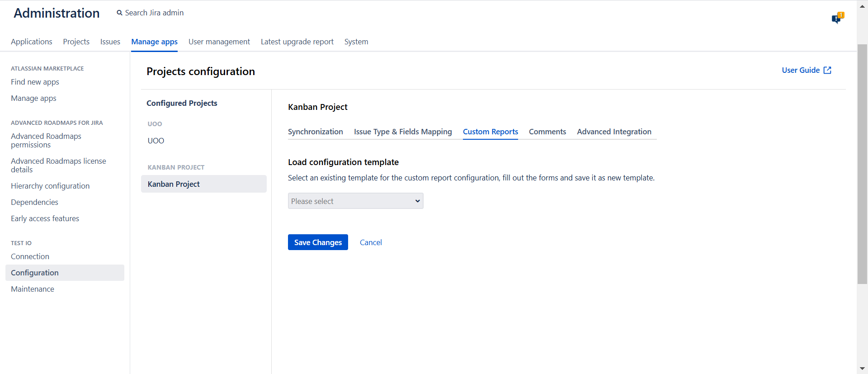Click the Projects configuration title

click(201, 71)
